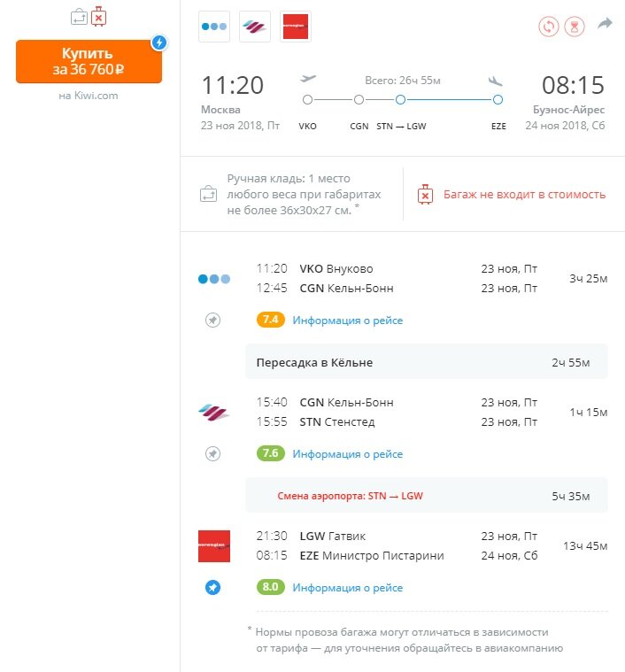
Task: Click the lightning bolt badge on buy button
Action: (159, 42)
